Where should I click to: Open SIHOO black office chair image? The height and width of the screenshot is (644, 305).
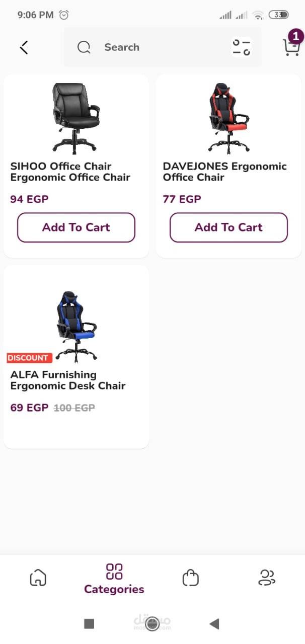click(75, 118)
